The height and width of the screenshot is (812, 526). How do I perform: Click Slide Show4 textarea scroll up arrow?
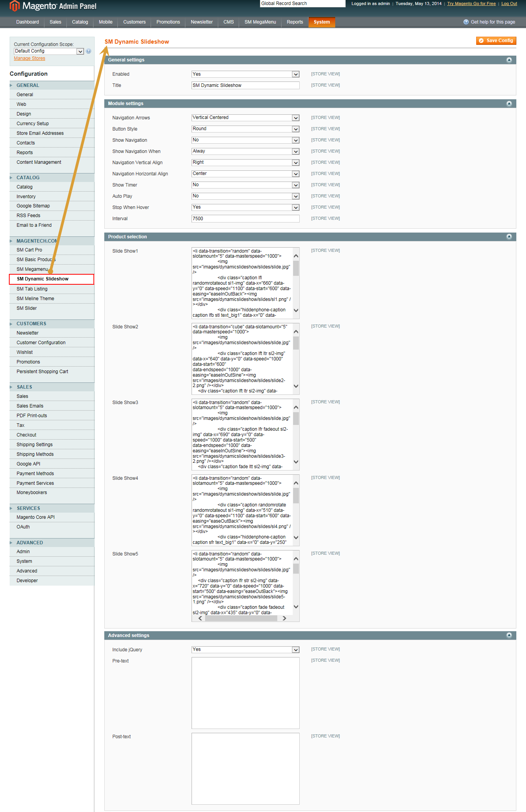click(x=296, y=483)
